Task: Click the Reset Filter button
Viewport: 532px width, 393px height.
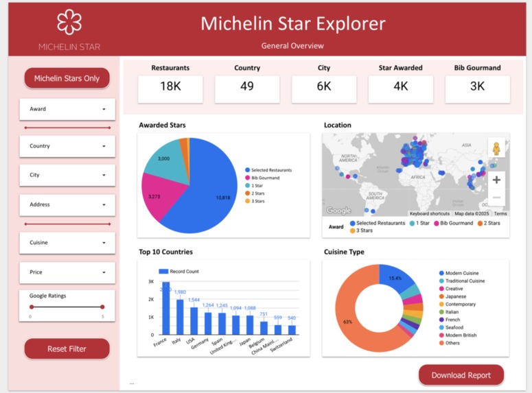Action: coord(67,348)
